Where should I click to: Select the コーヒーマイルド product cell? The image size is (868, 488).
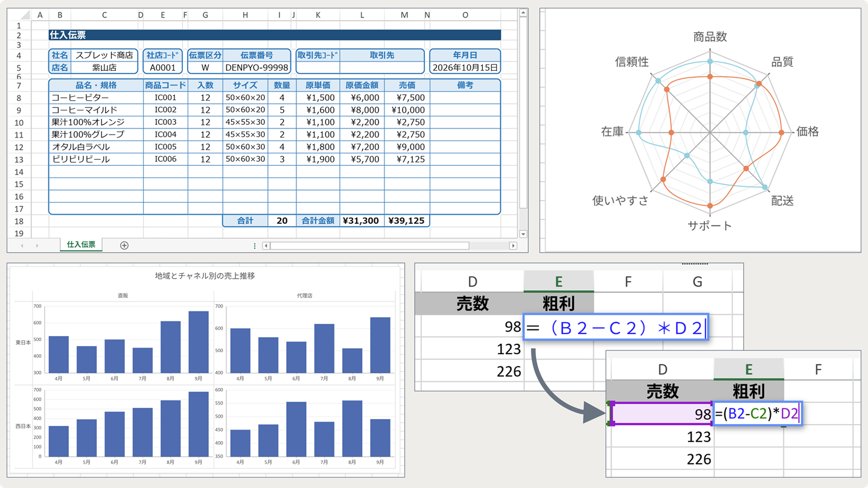click(96, 110)
